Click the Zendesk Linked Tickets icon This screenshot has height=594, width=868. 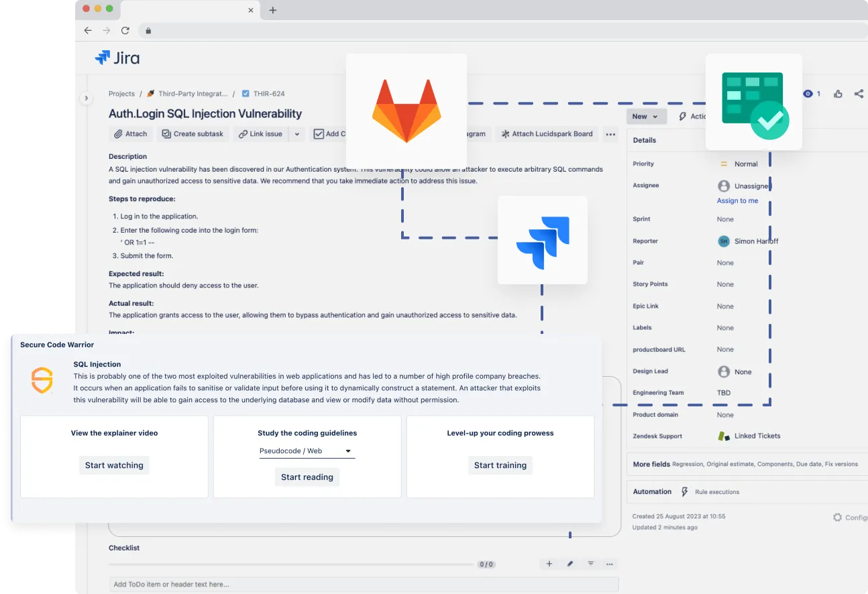coord(724,436)
